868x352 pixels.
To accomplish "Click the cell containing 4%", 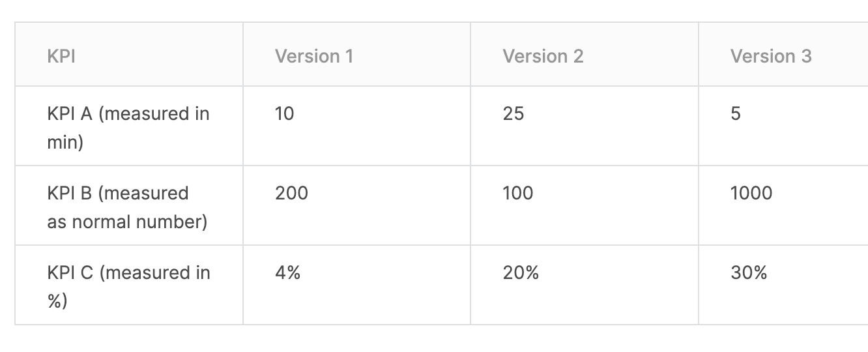I will click(x=356, y=285).
